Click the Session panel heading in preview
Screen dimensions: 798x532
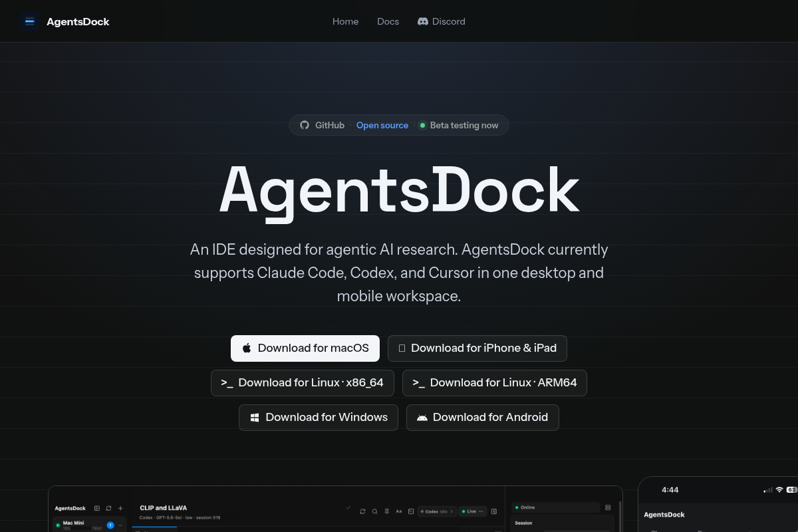[x=523, y=523]
